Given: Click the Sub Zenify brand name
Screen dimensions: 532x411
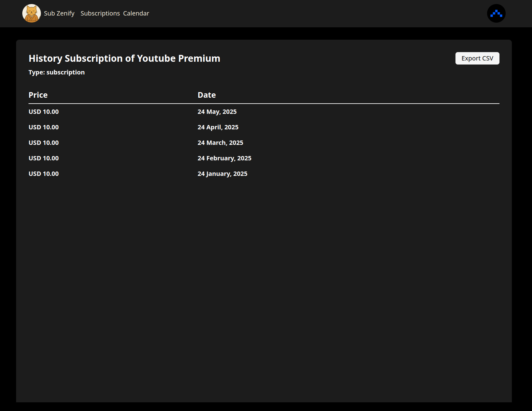Looking at the screenshot, I should pos(59,13).
